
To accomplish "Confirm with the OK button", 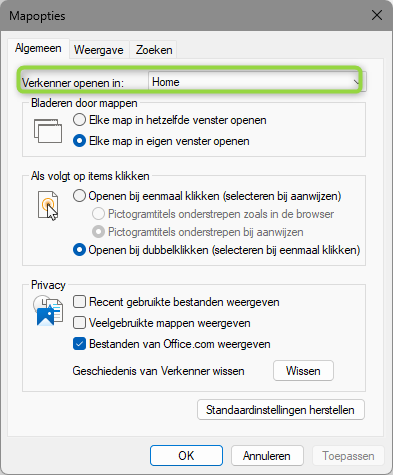I will (186, 456).
